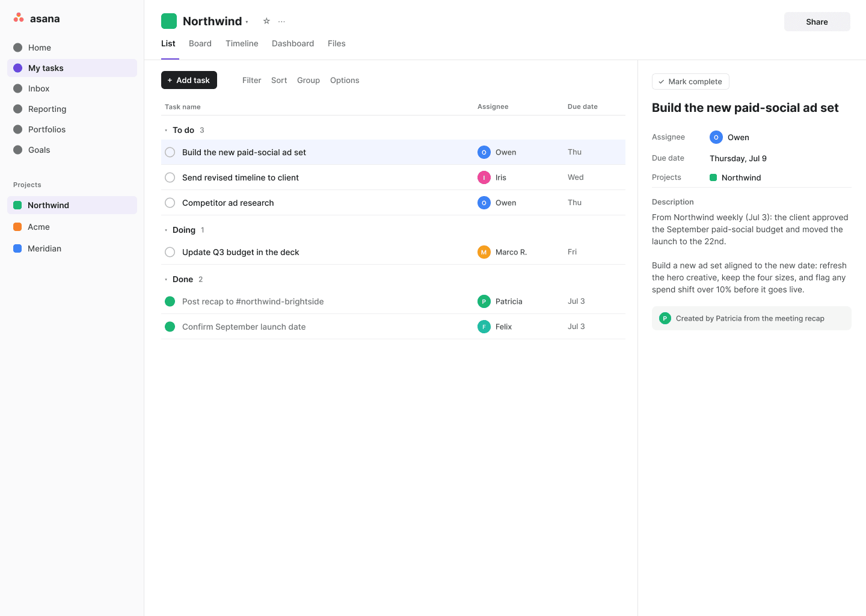This screenshot has width=866, height=616.
Task: Click Owen's avatar in the detail panel
Action: (716, 137)
